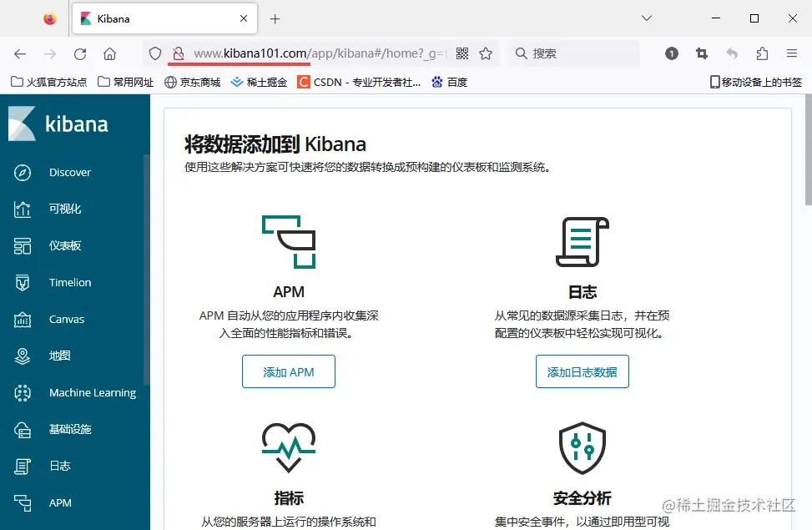The height and width of the screenshot is (530, 812).
Task: Click the browser home icon
Action: click(x=109, y=53)
